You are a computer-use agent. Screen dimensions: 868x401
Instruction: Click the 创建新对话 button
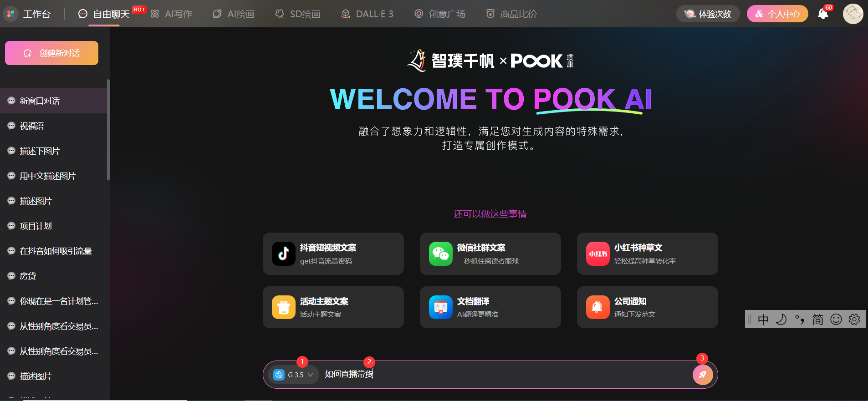coord(51,53)
